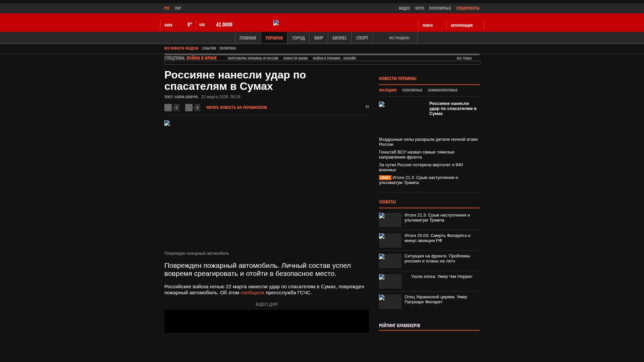Select РУС language option
The image size is (644, 362).
(x=167, y=8)
